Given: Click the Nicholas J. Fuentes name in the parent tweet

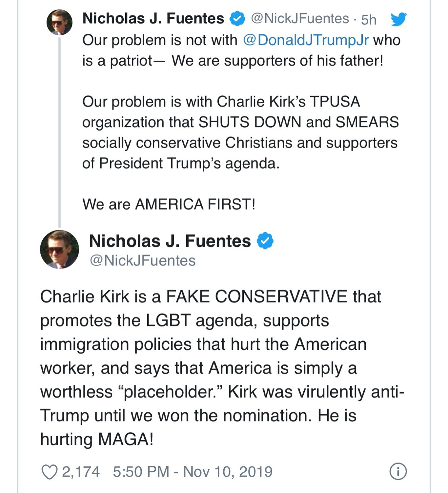Looking at the screenshot, I should pyautogui.click(x=153, y=18).
